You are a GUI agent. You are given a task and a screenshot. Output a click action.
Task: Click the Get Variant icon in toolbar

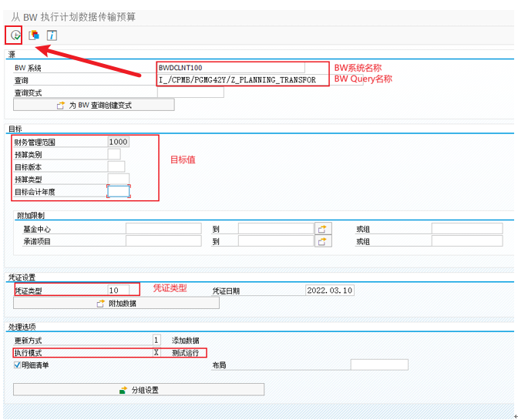[34, 35]
